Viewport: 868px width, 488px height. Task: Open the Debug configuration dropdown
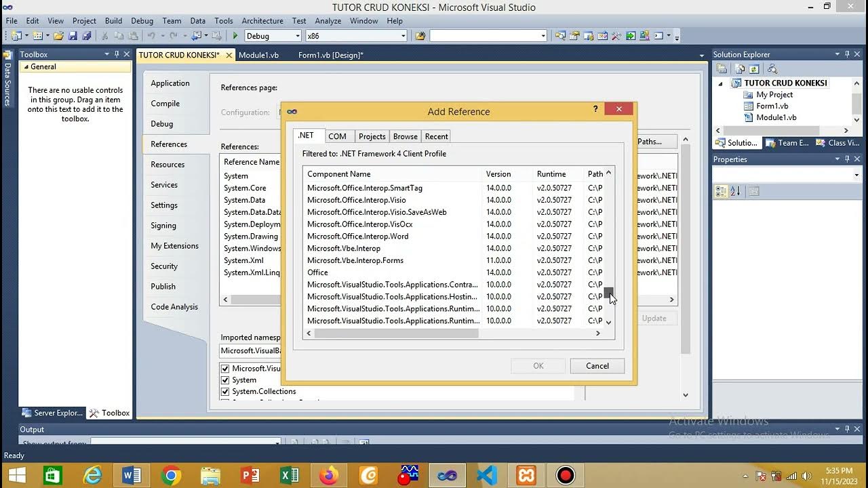point(297,36)
